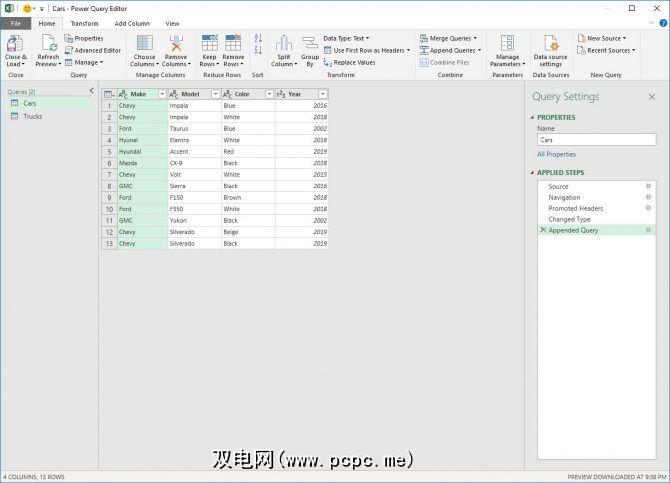
Task: Click the Source step gear icon
Action: click(x=648, y=186)
